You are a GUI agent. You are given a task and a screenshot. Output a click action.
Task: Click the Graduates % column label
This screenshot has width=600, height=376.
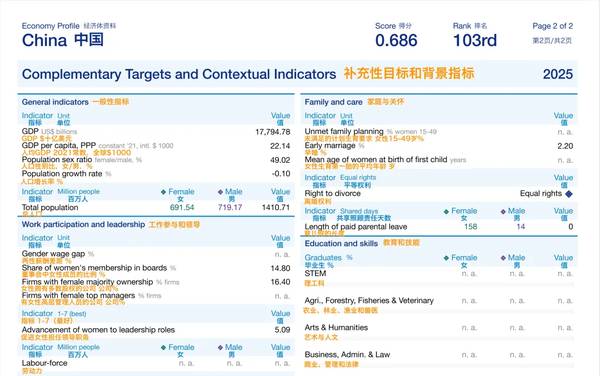[328, 257]
